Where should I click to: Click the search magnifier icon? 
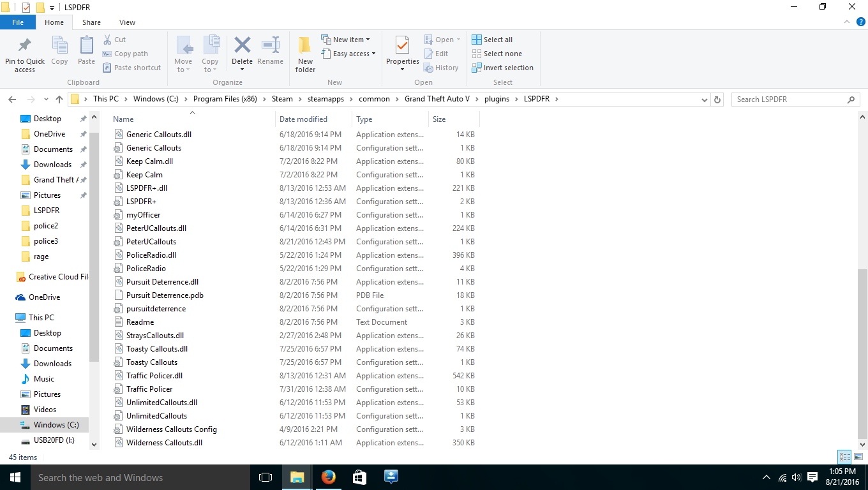[x=851, y=100]
